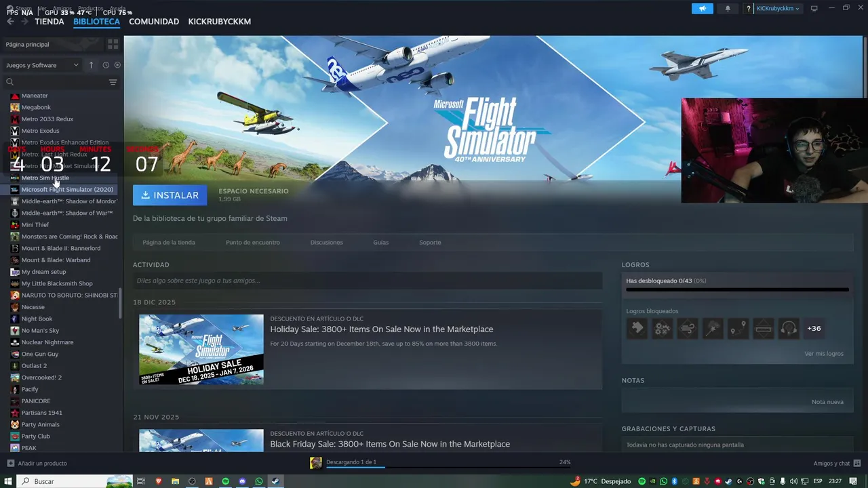The image size is (868, 488).
Task: Open WhatsApp from the taskbar
Action: 259,481
